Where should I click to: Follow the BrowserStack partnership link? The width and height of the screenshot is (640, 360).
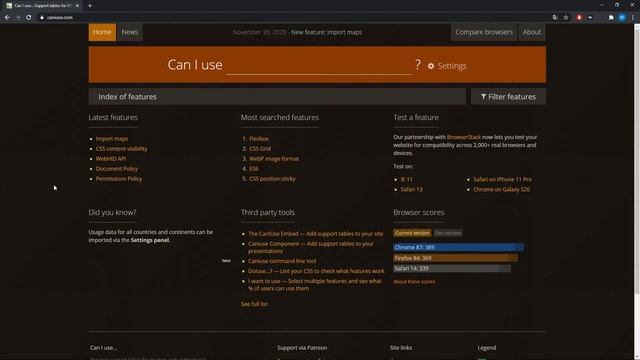[464, 137]
